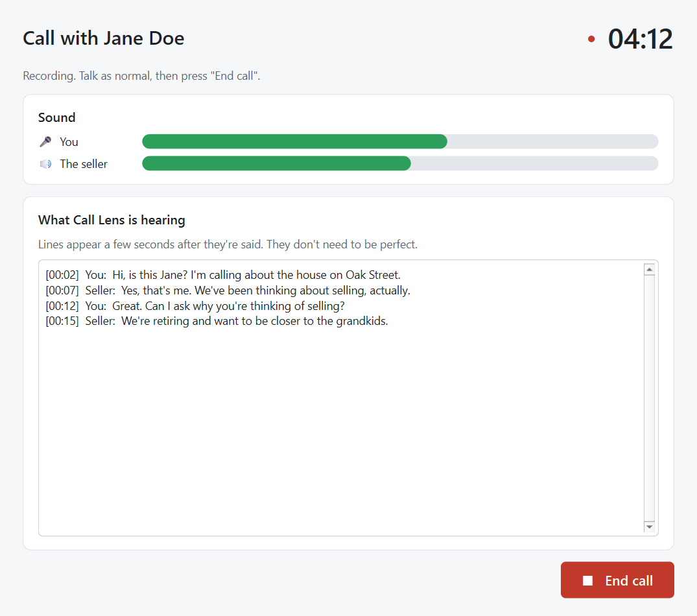The image size is (697, 616).
Task: Click the What Call Lens is hearing heading
Action: [112, 220]
